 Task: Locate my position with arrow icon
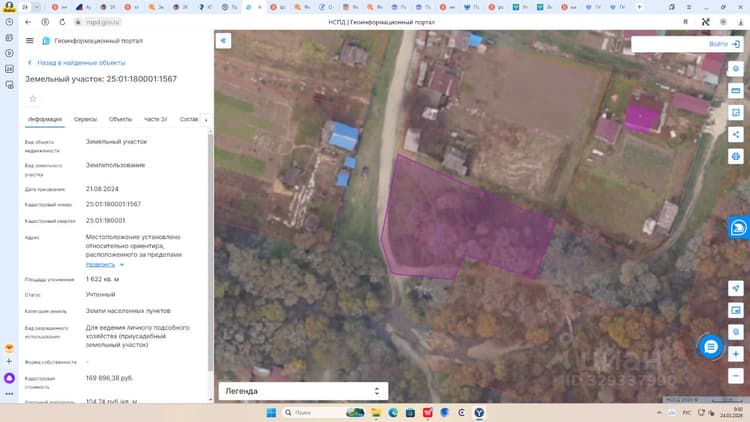[x=736, y=289]
